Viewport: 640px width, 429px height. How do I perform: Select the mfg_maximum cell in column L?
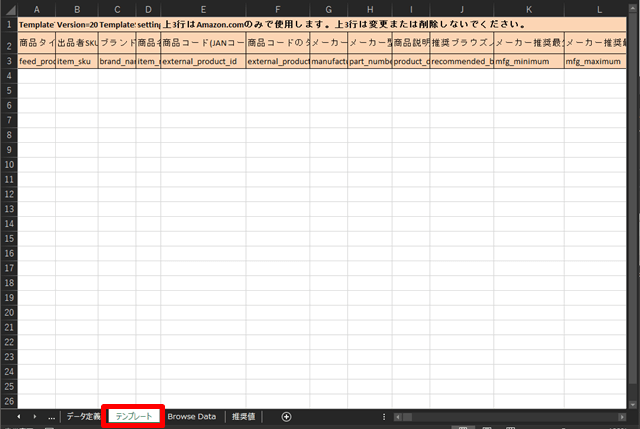598,61
